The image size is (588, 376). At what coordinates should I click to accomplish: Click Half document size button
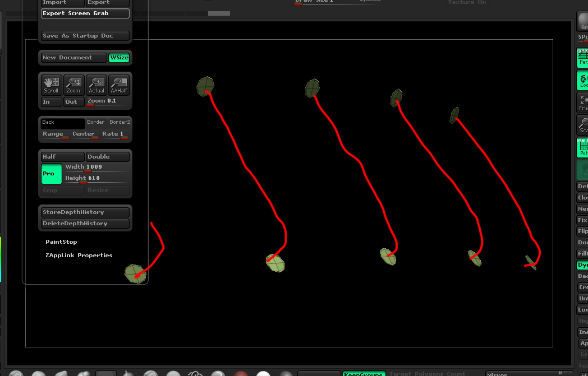point(63,157)
